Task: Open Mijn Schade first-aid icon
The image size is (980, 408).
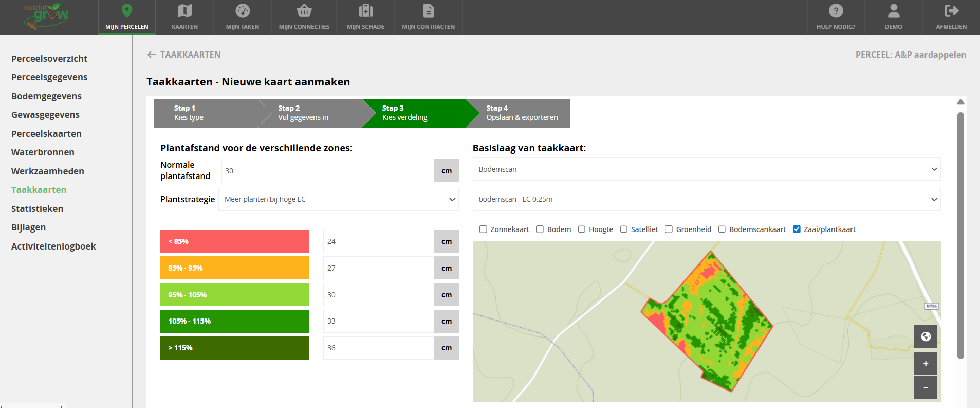Action: (x=366, y=11)
